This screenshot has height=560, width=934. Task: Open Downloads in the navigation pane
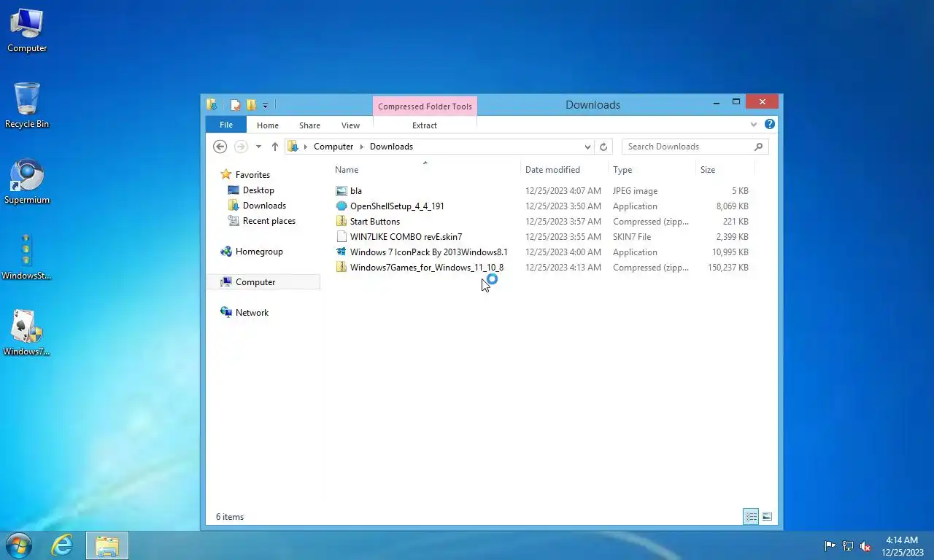point(264,206)
